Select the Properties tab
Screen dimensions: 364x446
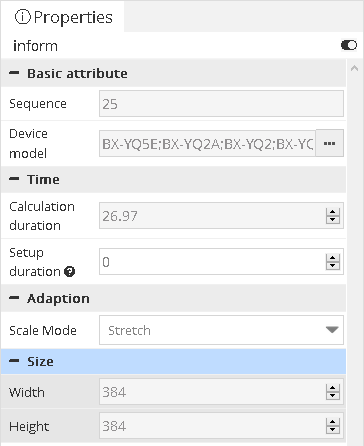pyautogui.click(x=63, y=17)
